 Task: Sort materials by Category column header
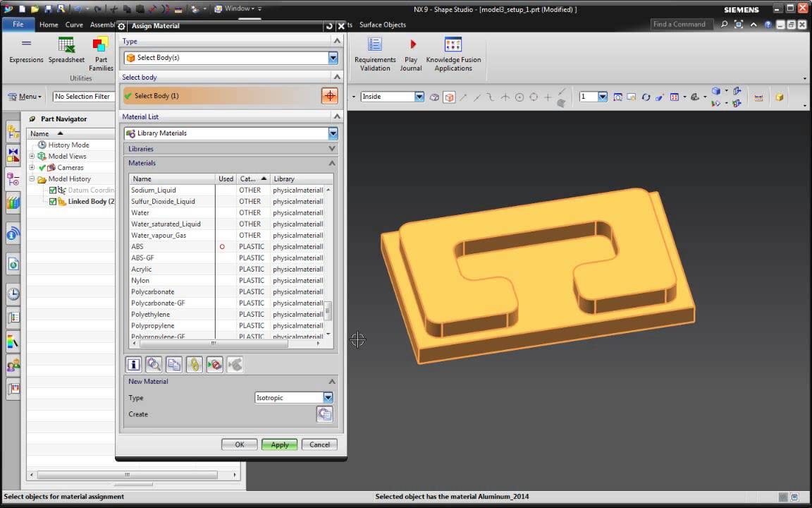pyautogui.click(x=253, y=179)
